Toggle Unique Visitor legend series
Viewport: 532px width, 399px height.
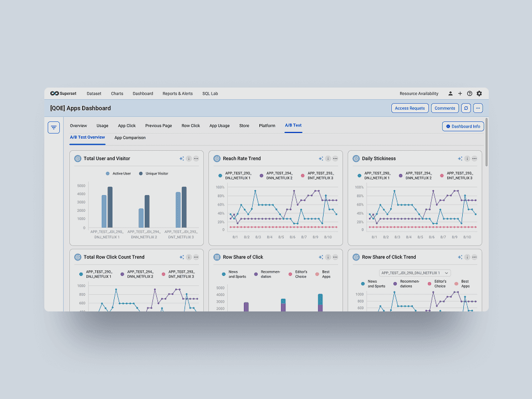(154, 173)
